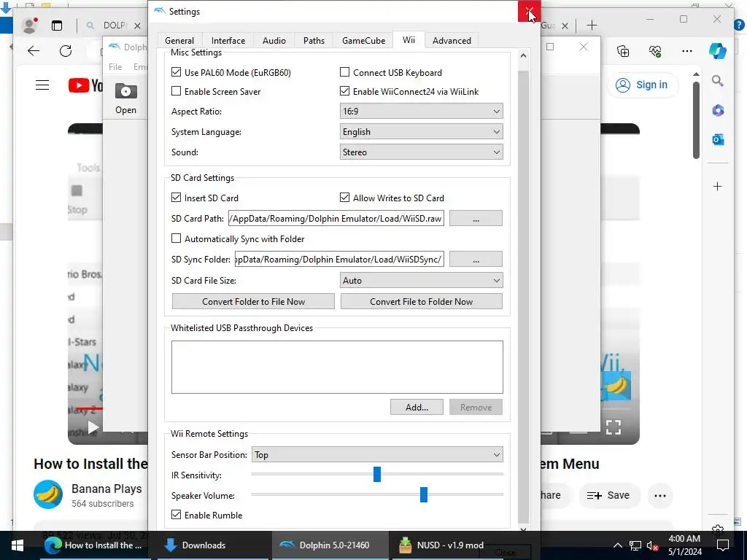Open the Aspect Ratio dropdown
Screen dimensions: 747x560
pyautogui.click(x=421, y=112)
